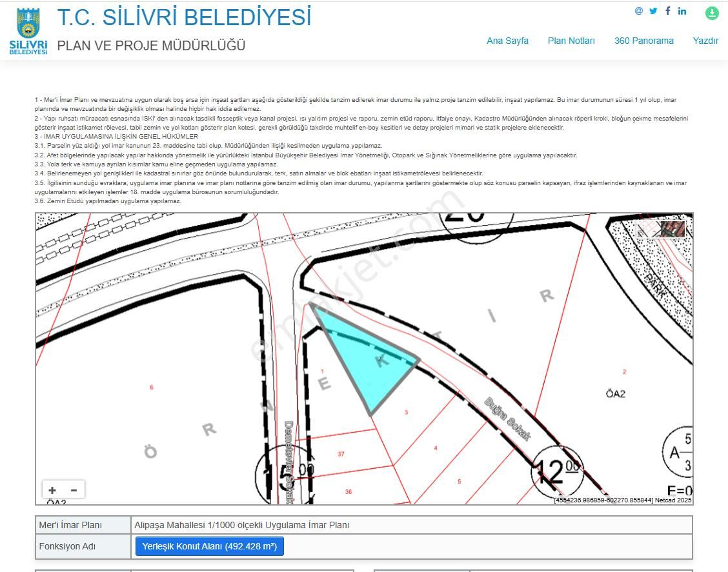The image size is (728, 572).
Task: Click the Buğra Sokak street label
Action: (507, 419)
